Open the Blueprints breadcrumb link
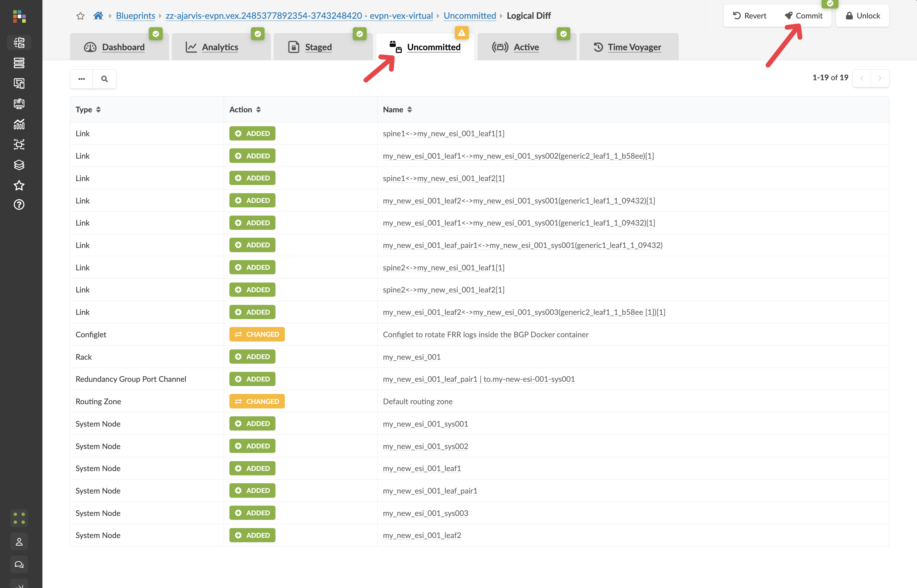 (135, 16)
